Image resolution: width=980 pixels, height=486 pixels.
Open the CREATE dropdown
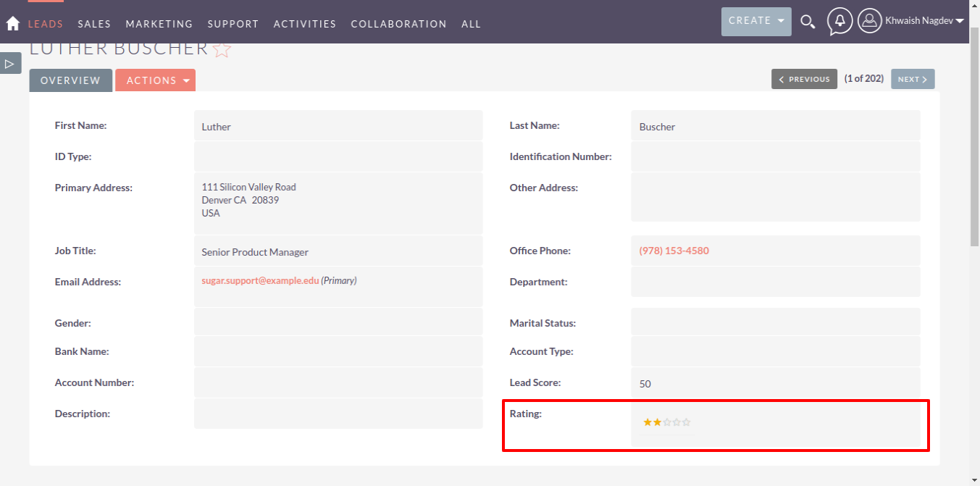755,21
